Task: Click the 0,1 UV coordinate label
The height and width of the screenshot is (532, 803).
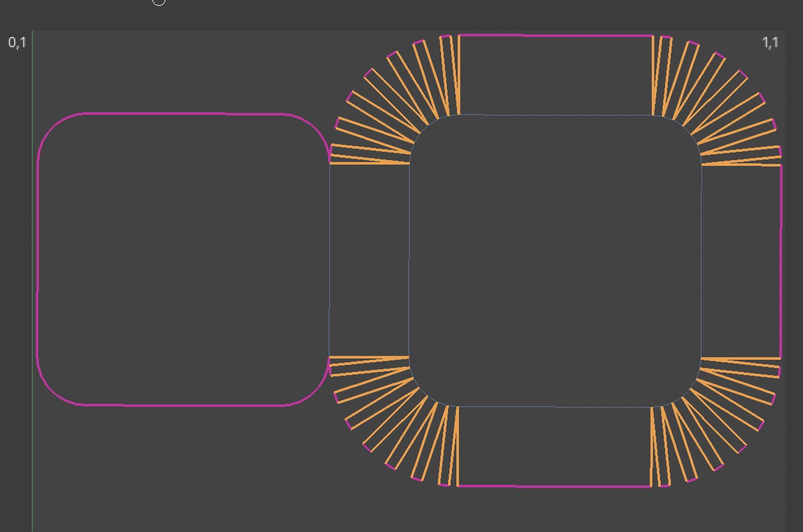Action: coord(17,43)
